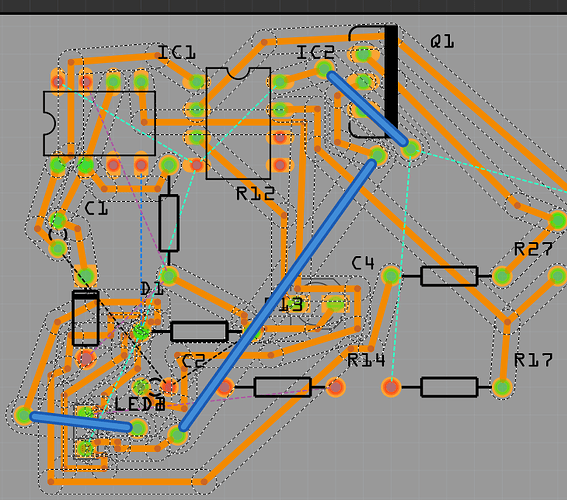Click the D1 diode package

point(86,318)
